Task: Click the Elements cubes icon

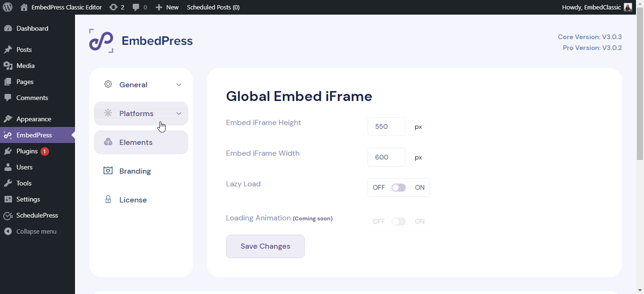Action: pyautogui.click(x=108, y=142)
